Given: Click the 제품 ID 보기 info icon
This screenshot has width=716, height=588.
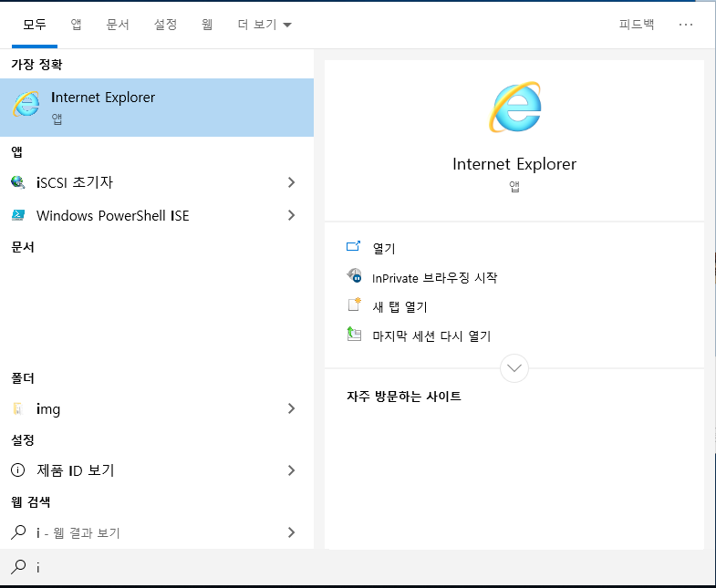Looking at the screenshot, I should [x=18, y=470].
